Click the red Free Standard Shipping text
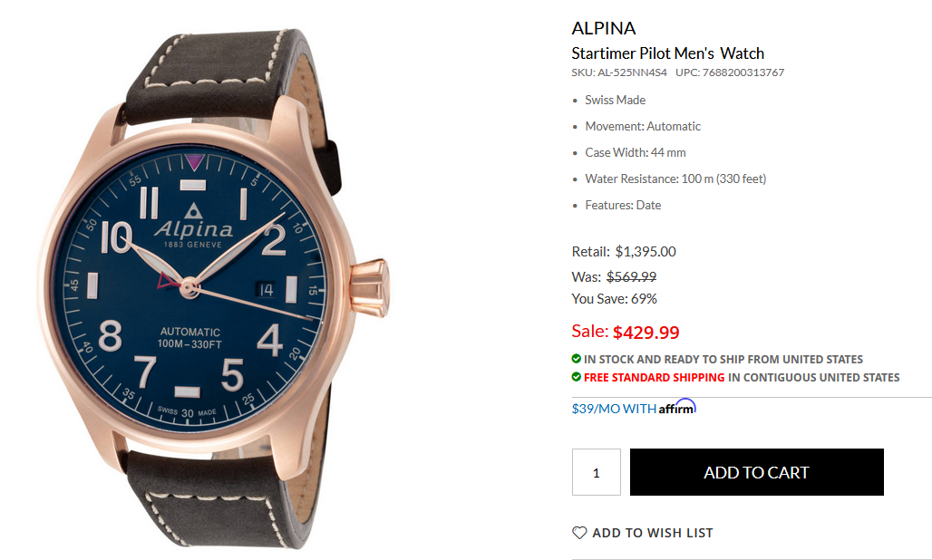The width and height of the screenshot is (932, 560). point(654,377)
